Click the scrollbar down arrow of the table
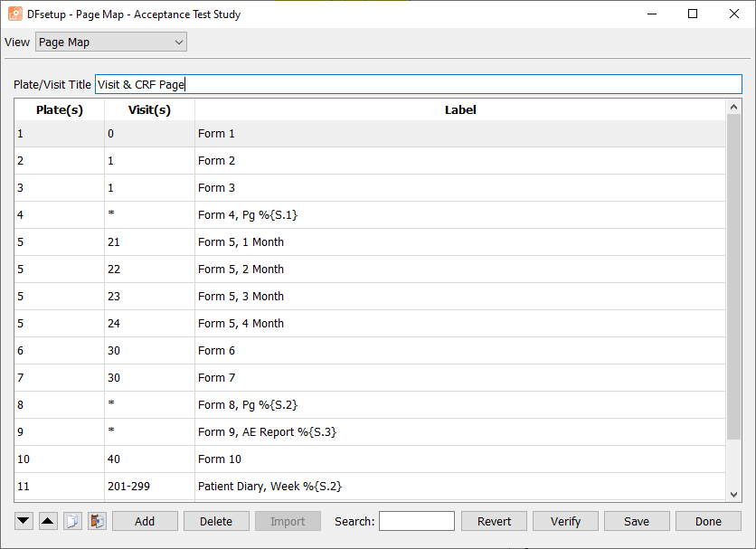The height and width of the screenshot is (549, 756). coord(733,494)
